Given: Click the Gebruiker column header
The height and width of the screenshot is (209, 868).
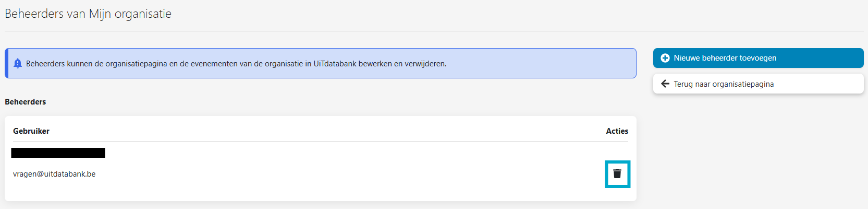Looking at the screenshot, I should 31,131.
